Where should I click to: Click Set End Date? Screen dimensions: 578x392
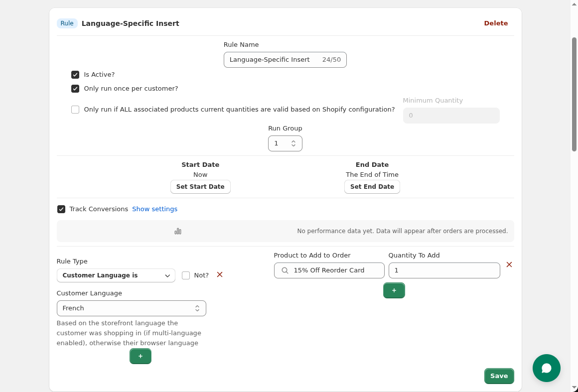(372, 186)
